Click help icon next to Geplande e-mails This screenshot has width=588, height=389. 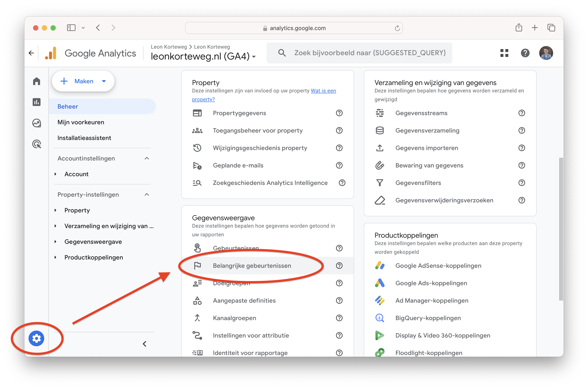pos(339,165)
